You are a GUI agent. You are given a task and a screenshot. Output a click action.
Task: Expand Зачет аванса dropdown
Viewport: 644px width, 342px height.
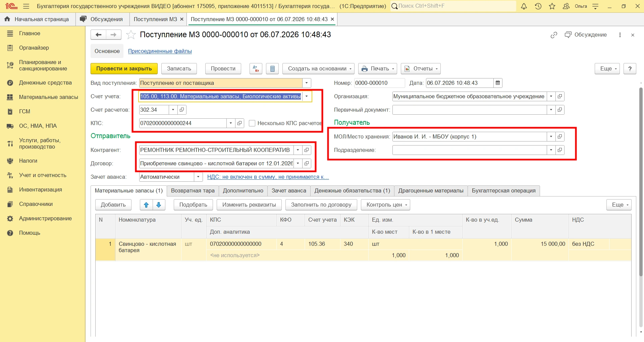[198, 177]
